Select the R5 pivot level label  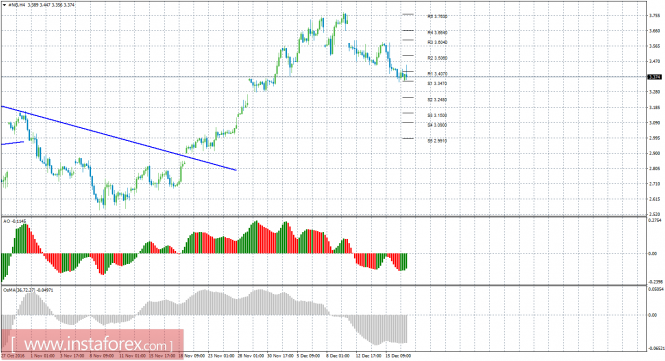point(437,17)
